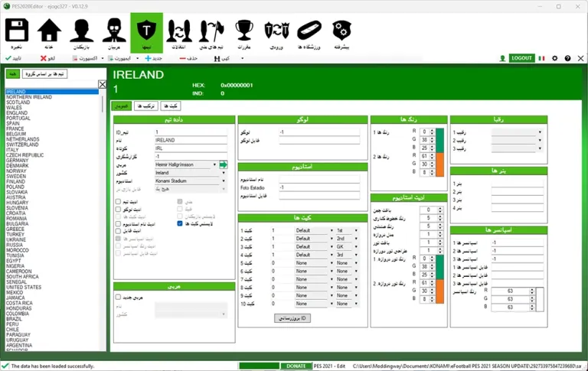Image resolution: width=588 pixels, height=371 pixels.
Task: Select CZECH REPUBLIC in the team list
Action: click(x=24, y=155)
